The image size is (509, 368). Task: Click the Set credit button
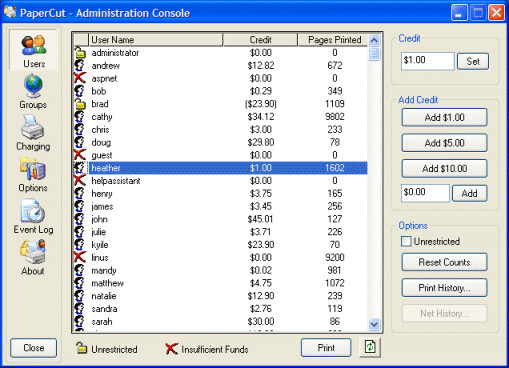[473, 61]
